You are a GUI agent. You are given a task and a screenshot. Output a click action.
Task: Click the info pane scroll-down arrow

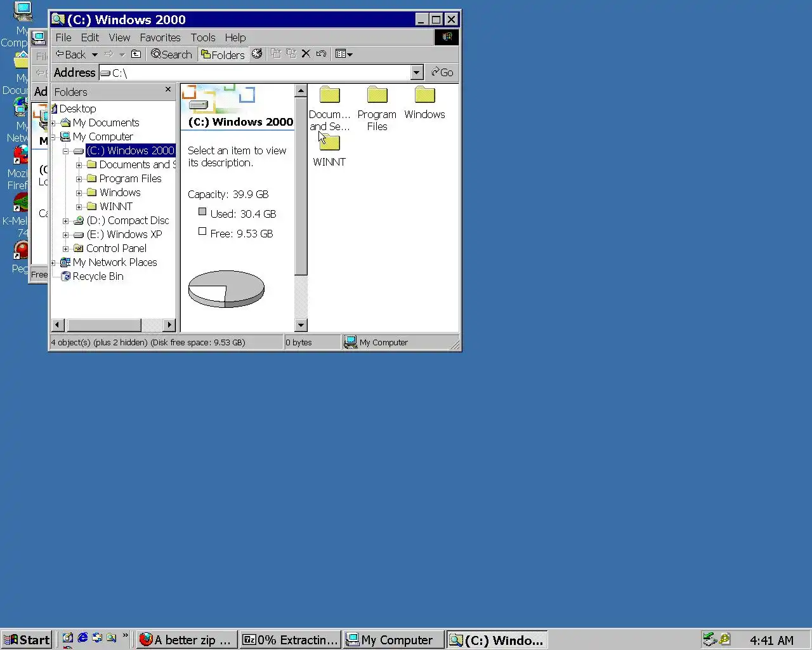click(301, 325)
